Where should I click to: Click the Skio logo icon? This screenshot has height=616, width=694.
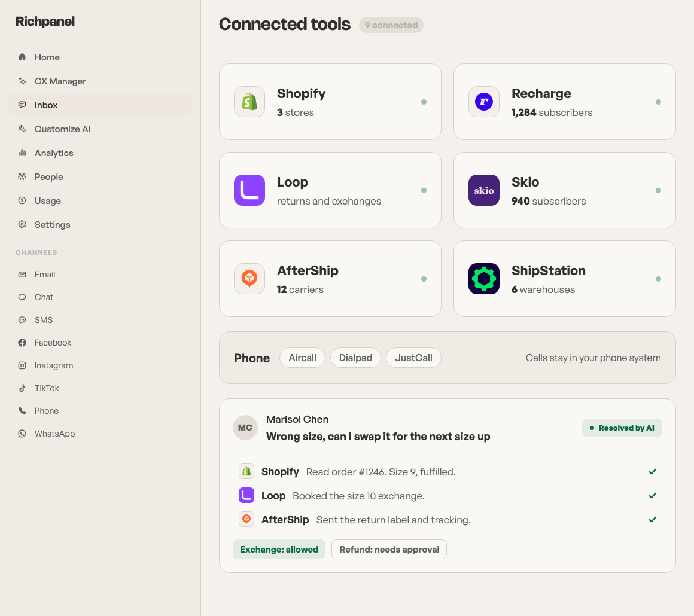(x=484, y=190)
